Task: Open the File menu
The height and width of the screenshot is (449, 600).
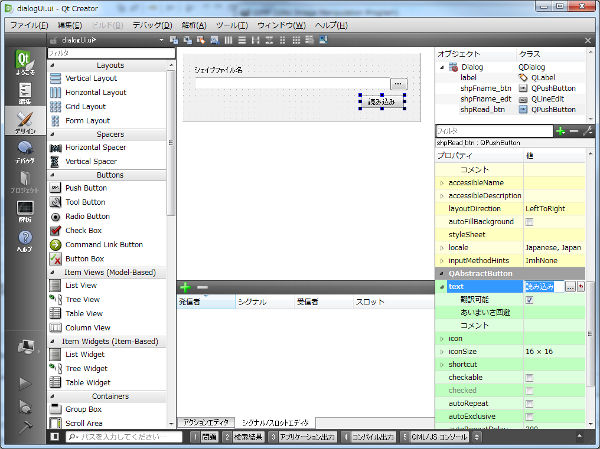Action: [x=29, y=25]
